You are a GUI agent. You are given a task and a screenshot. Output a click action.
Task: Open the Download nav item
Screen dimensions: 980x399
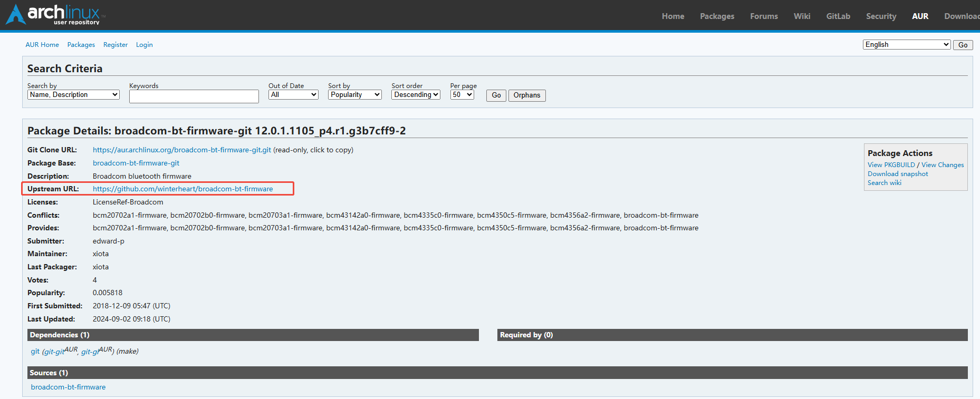962,16
